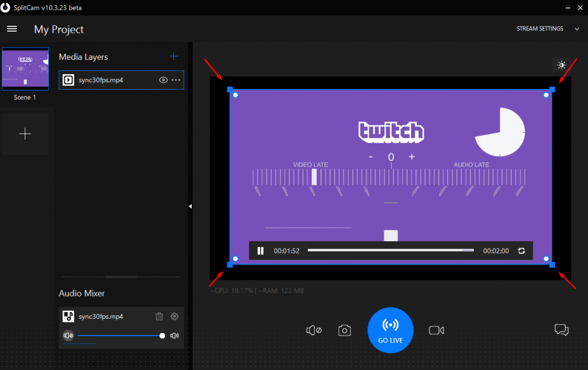Click the panel divider handle above Audio Mixer

(121, 277)
